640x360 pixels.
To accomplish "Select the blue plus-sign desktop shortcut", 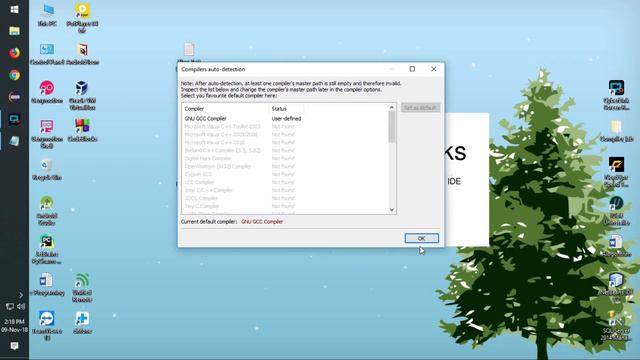I will pyautogui.click(x=82, y=322).
